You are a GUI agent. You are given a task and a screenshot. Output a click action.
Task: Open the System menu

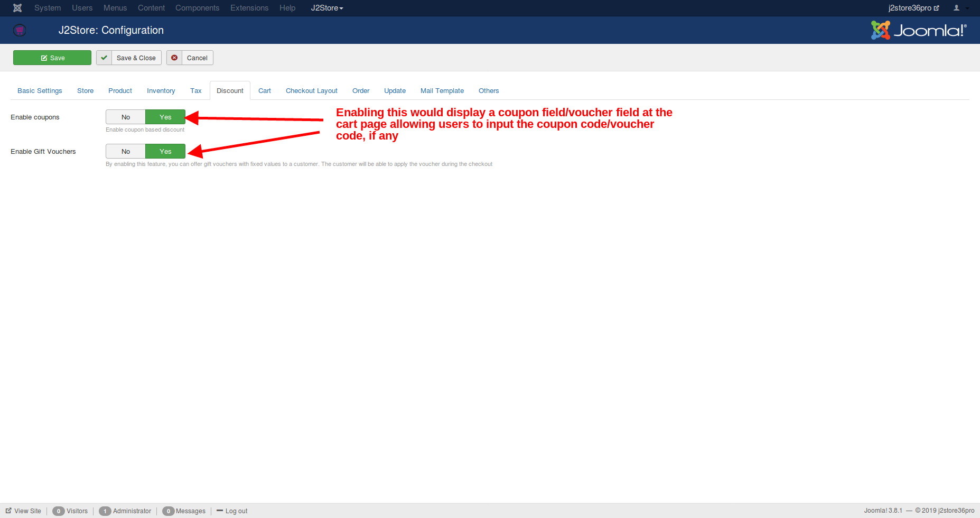click(48, 8)
